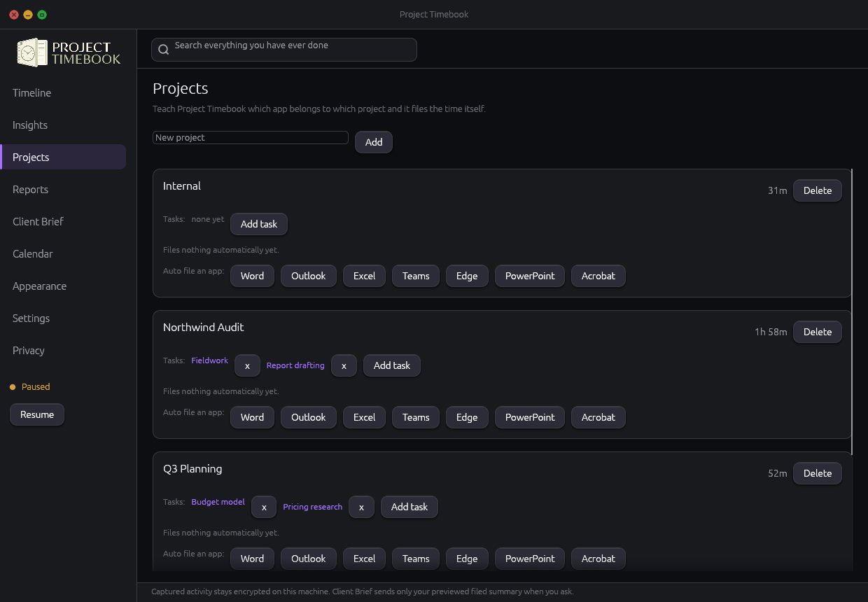The width and height of the screenshot is (868, 602).
Task: Delete the Northwind Audit project
Action: [818, 332]
